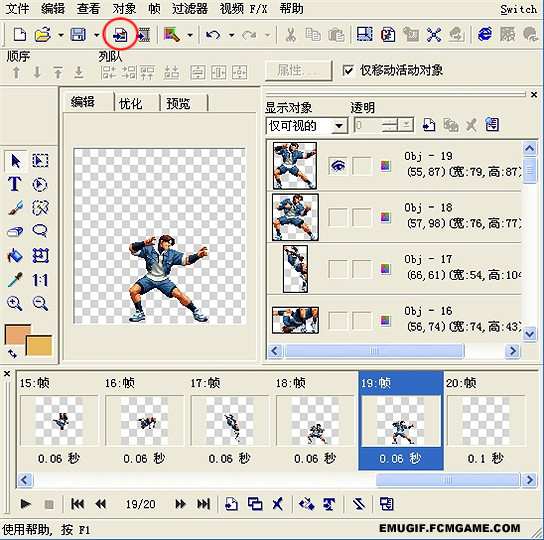The width and height of the screenshot is (544, 540).
Task: Switch to the 优化 tab
Action: [x=130, y=103]
